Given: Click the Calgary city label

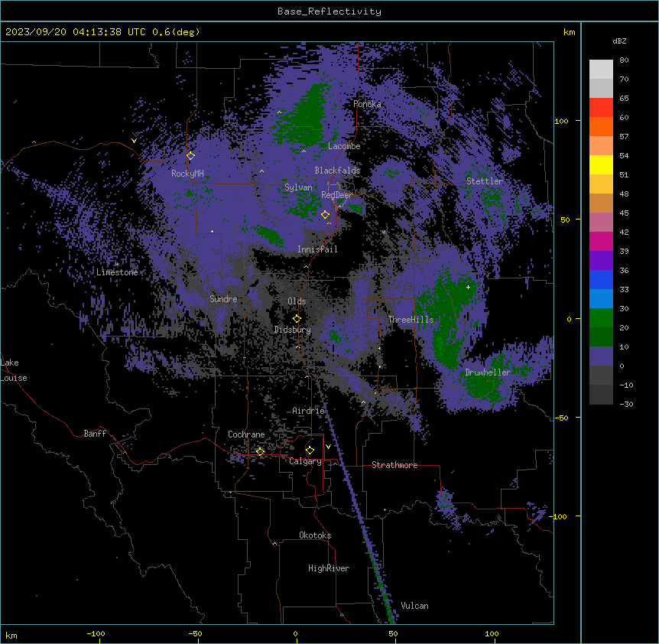Looking at the screenshot, I should 305,461.
